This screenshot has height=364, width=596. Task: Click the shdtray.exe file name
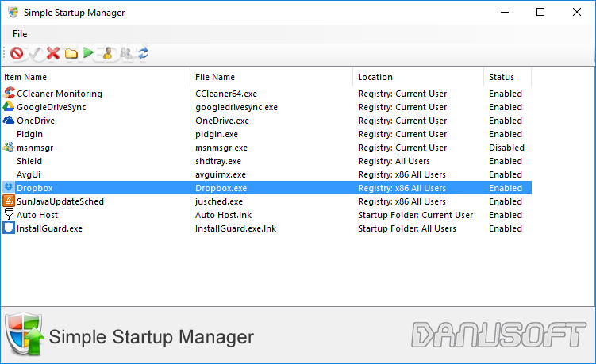click(x=218, y=161)
